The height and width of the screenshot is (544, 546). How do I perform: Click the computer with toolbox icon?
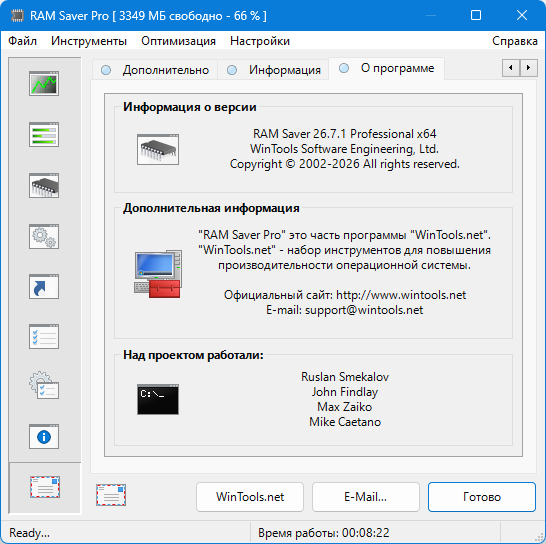tap(158, 274)
